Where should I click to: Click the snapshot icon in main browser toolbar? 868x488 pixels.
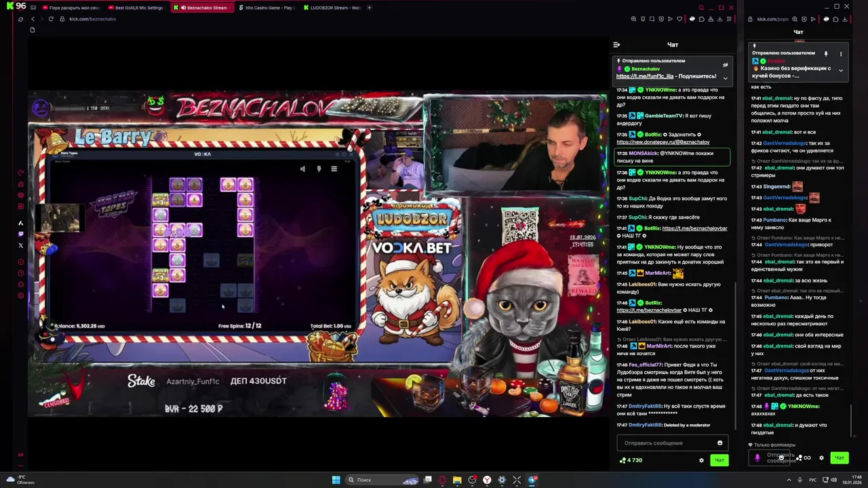coord(652,19)
